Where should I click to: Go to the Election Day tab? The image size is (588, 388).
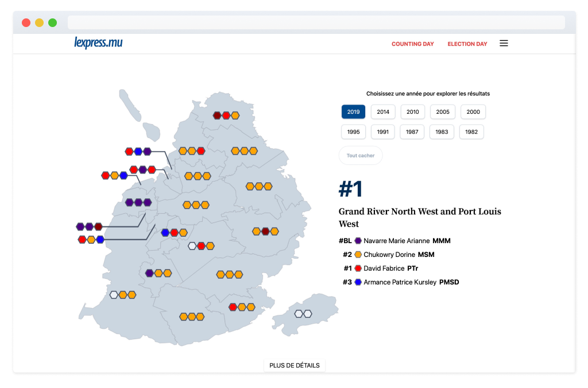467,44
